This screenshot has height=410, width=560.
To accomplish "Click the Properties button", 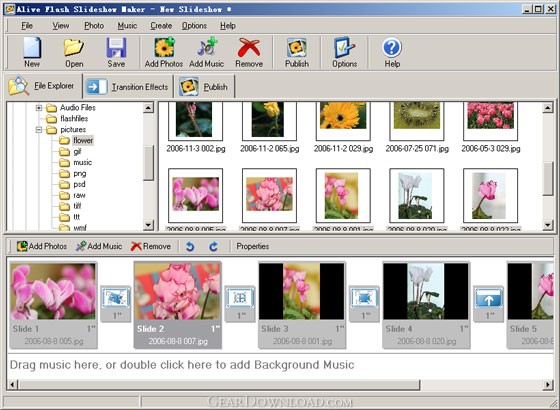I will point(252,246).
